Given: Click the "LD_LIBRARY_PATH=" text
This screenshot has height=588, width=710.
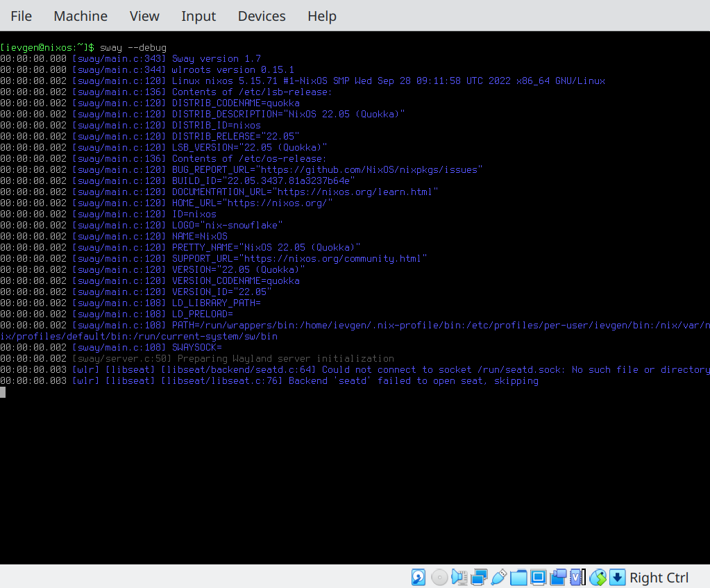Looking at the screenshot, I should click(x=217, y=303).
